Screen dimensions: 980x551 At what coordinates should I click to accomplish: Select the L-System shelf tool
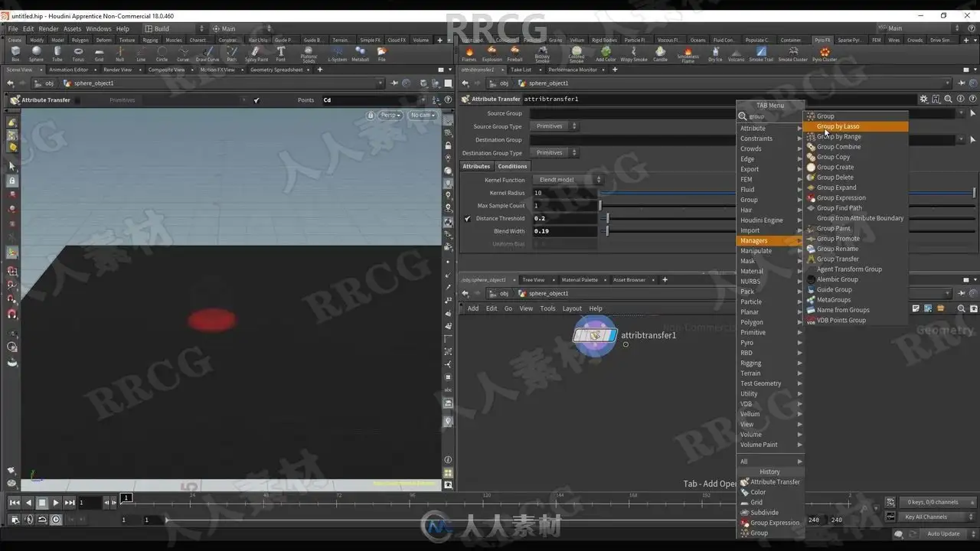coord(337,54)
